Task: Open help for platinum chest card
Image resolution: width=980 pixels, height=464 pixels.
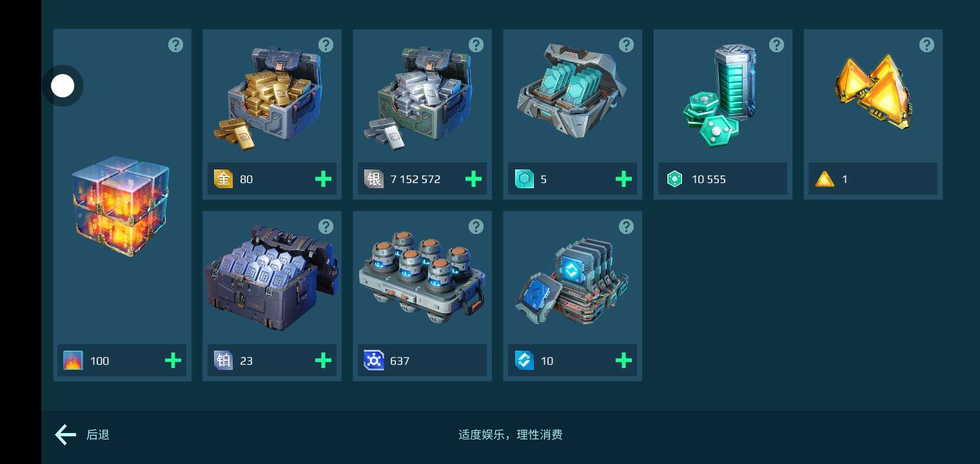Action: click(x=326, y=226)
